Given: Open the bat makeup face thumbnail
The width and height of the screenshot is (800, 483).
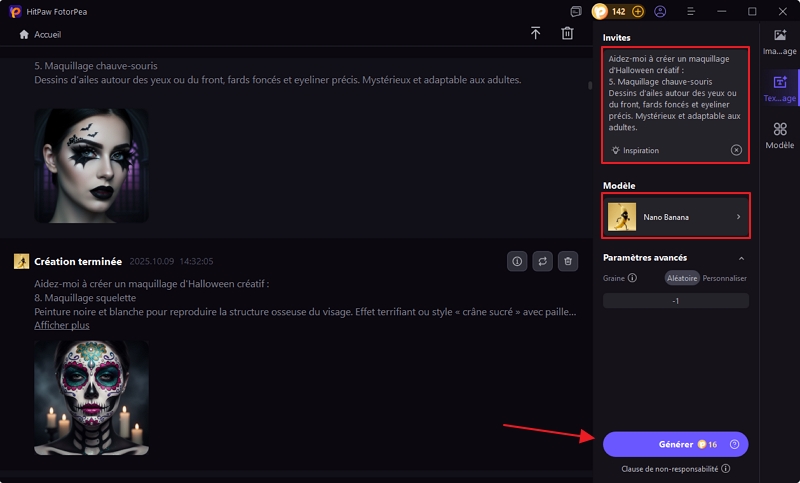Looking at the screenshot, I should pos(91,165).
